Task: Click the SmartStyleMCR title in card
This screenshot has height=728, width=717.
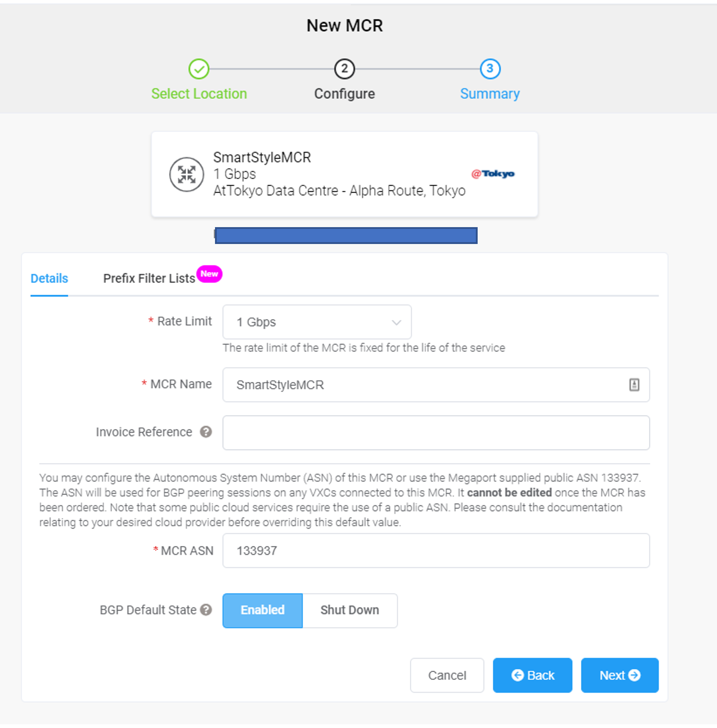Action: 262,157
